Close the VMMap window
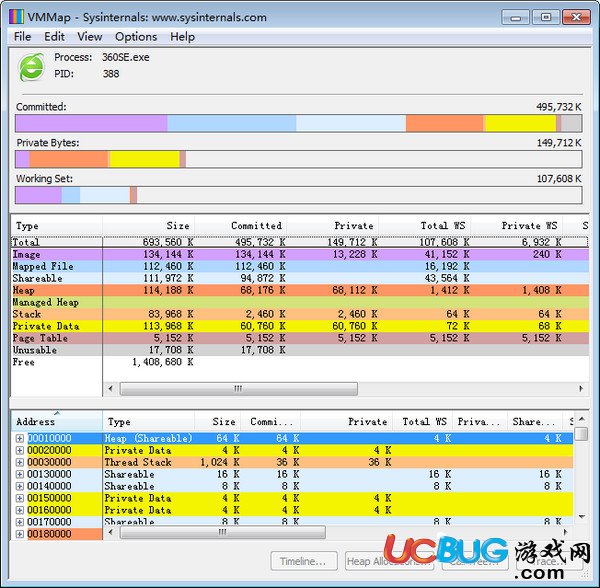Image resolution: width=600 pixels, height=588 pixels. coord(576,17)
